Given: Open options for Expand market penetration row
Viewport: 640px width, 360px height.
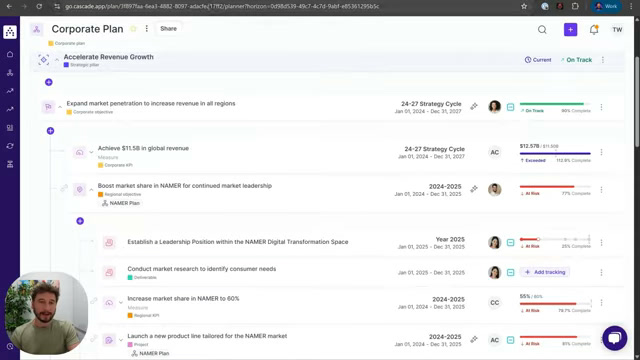Looking at the screenshot, I should 601,107.
